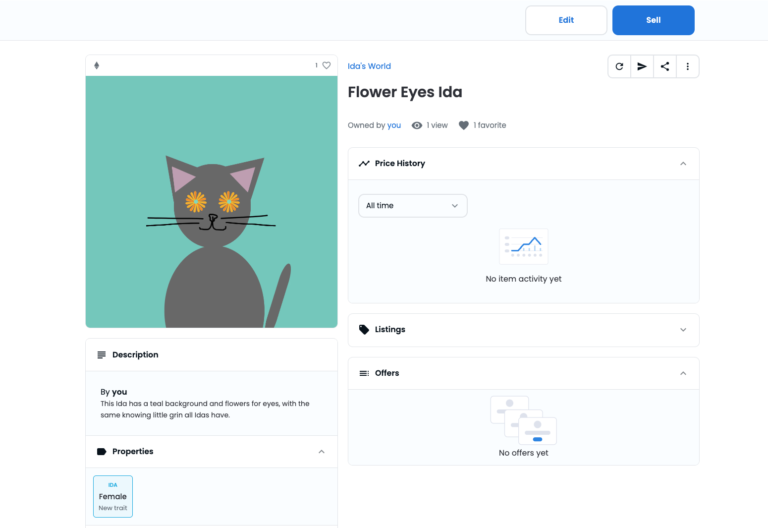This screenshot has height=528, width=768.
Task: Collapse the Offers section
Action: (683, 373)
